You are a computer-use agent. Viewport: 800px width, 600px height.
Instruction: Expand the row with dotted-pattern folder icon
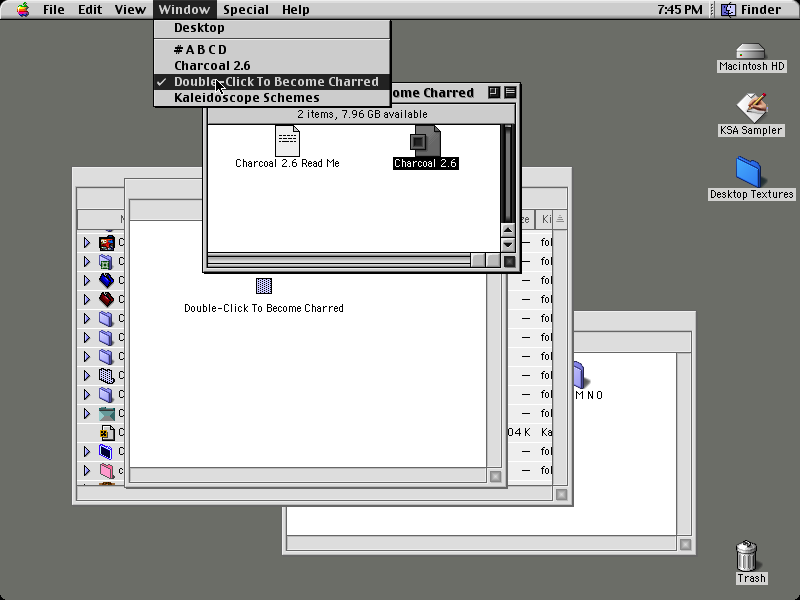click(87, 376)
